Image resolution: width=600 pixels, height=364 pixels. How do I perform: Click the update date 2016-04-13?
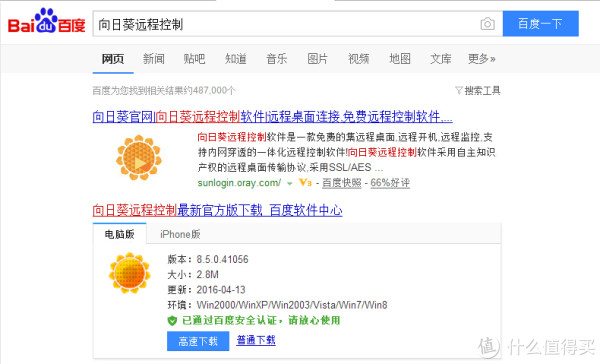(x=221, y=290)
